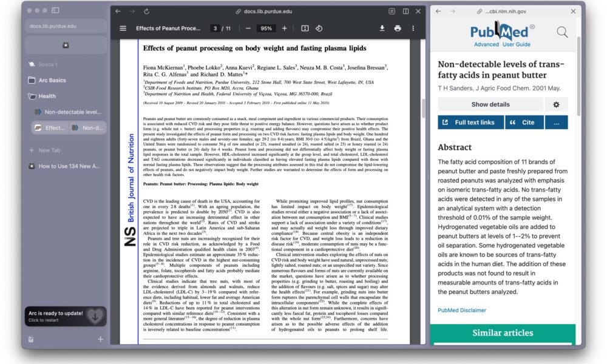Open the PDF viewer hamburger menu

(123, 29)
